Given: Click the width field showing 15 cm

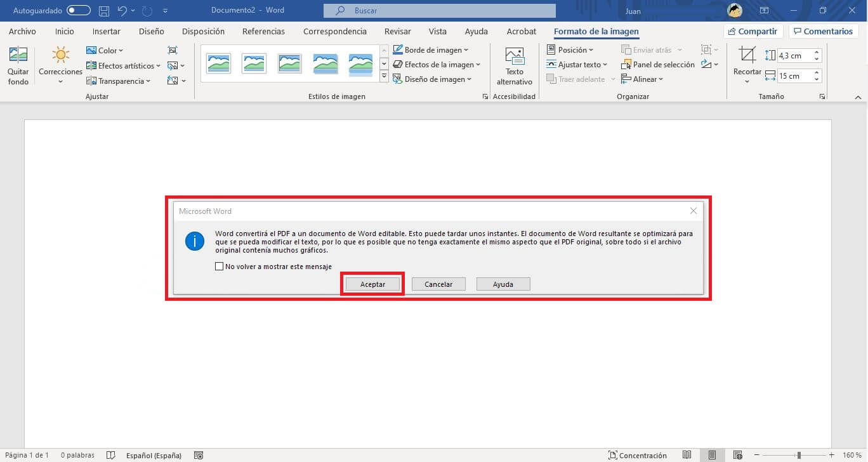Looking at the screenshot, I should [x=794, y=76].
